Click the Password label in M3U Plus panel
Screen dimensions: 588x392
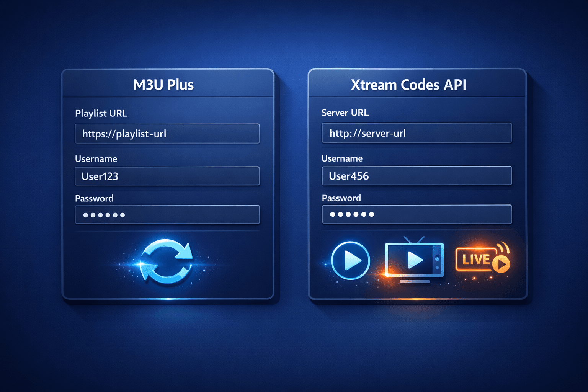click(94, 198)
